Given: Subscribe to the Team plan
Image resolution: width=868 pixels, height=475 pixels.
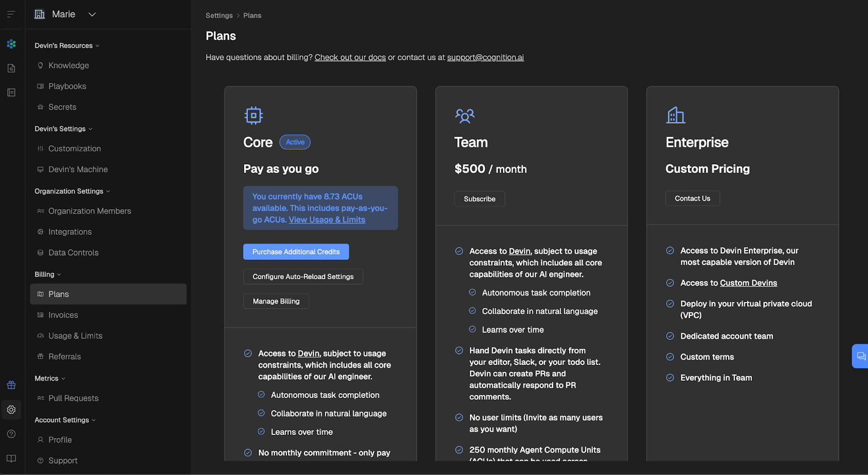Looking at the screenshot, I should (x=480, y=199).
